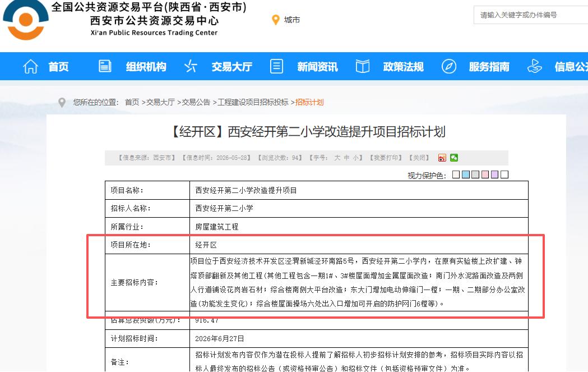Click the location value 经开区
Viewport: 588px width, 372px height.
coord(206,245)
